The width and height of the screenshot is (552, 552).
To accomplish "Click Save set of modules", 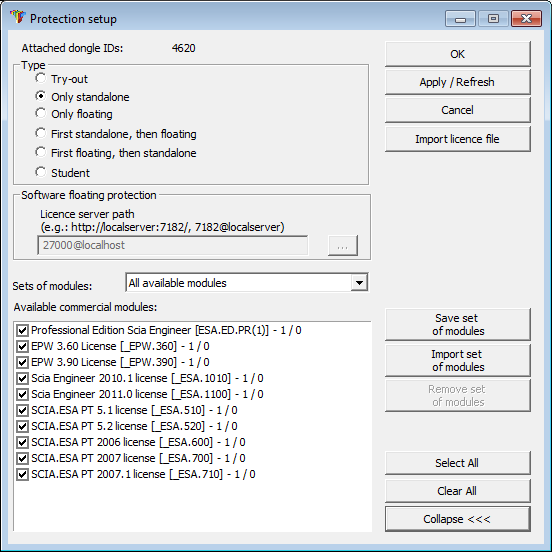I will point(458,325).
